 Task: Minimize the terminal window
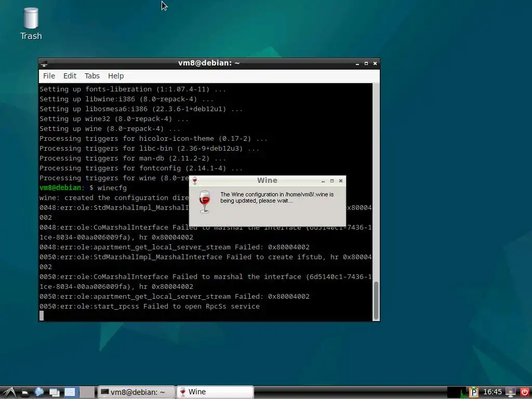click(x=357, y=63)
